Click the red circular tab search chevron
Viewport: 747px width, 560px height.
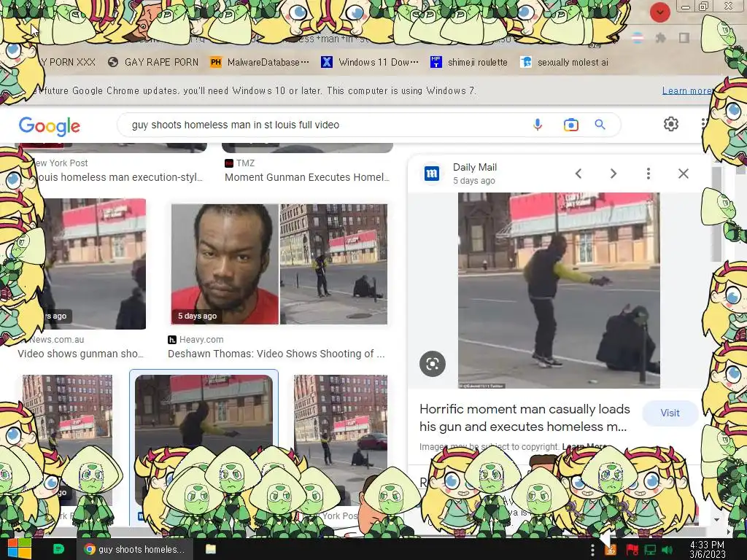[x=659, y=12]
